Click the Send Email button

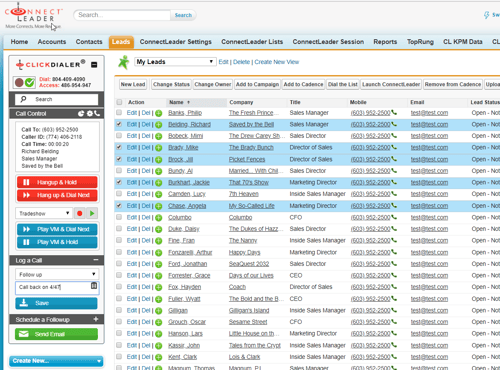point(56,334)
